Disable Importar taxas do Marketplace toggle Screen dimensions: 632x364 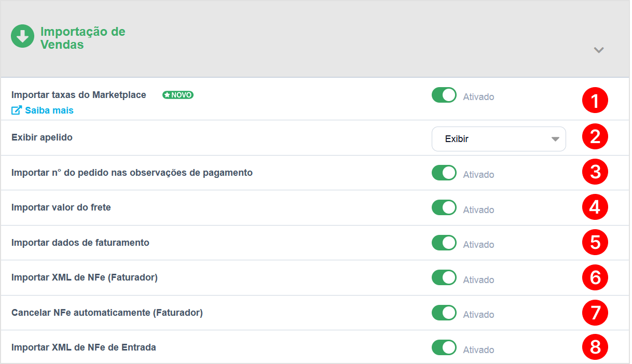click(x=444, y=95)
